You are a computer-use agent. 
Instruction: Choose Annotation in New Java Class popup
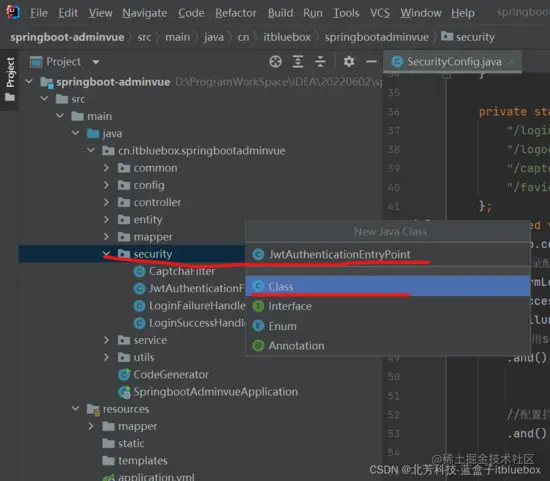388,346
